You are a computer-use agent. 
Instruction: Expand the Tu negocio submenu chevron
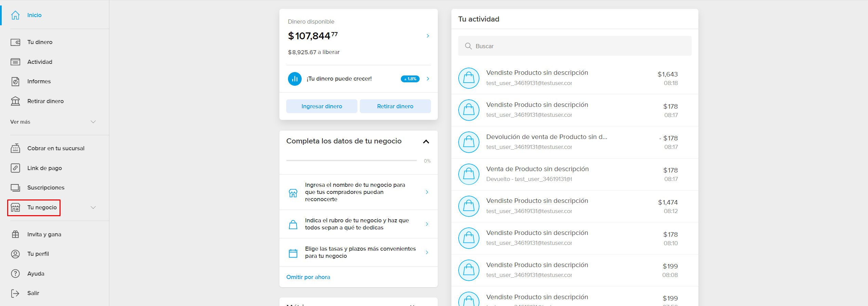pos(93,208)
